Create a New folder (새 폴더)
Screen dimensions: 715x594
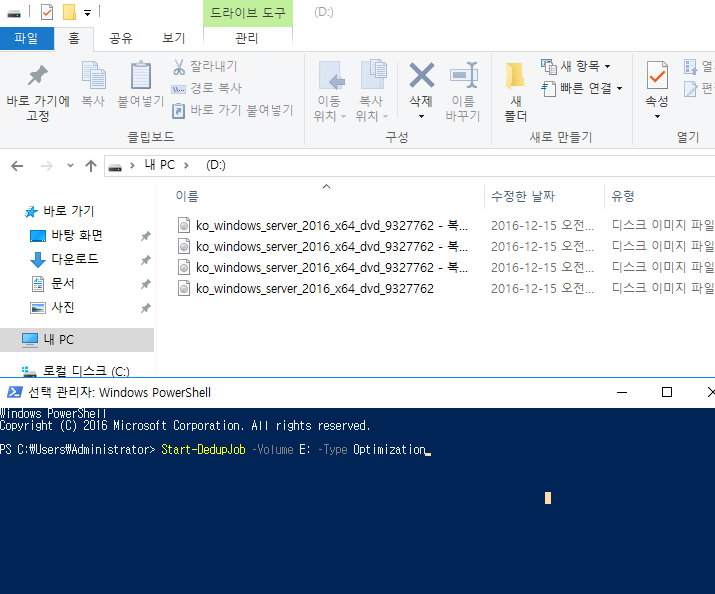[516, 91]
